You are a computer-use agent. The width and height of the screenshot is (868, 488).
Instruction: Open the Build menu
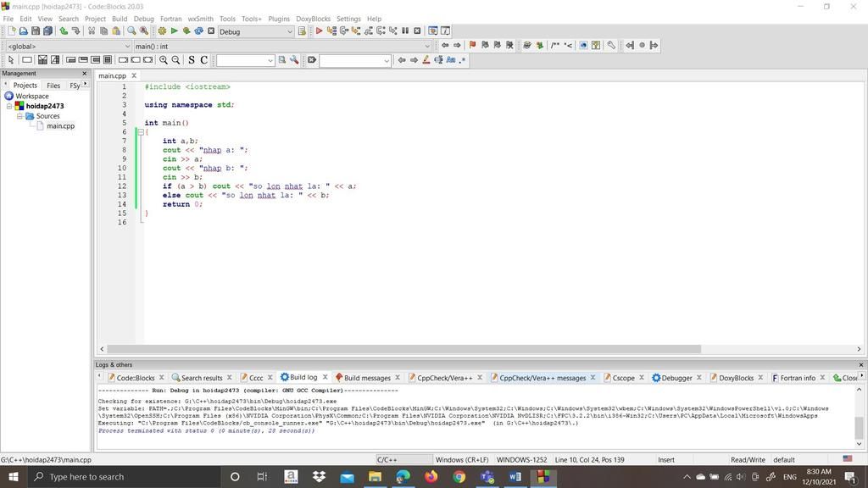(120, 19)
